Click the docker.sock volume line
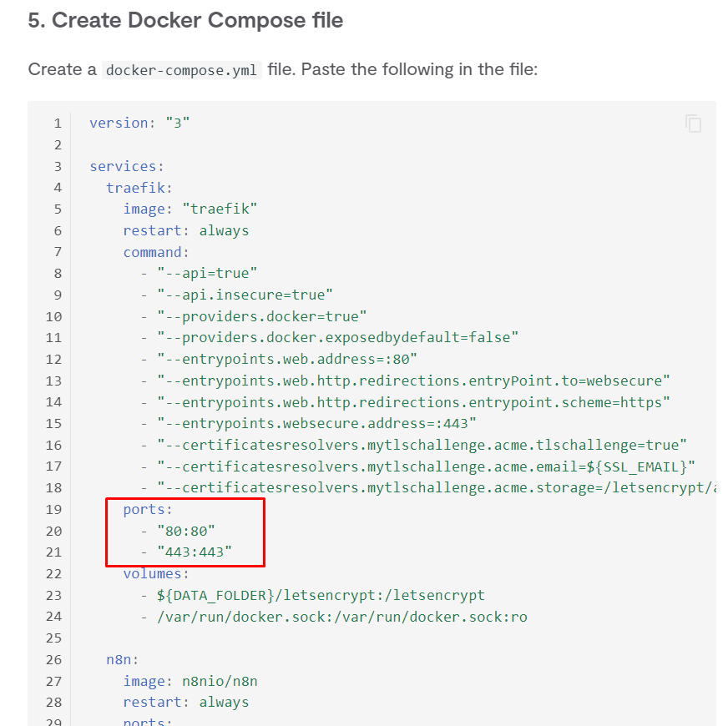 (341, 617)
